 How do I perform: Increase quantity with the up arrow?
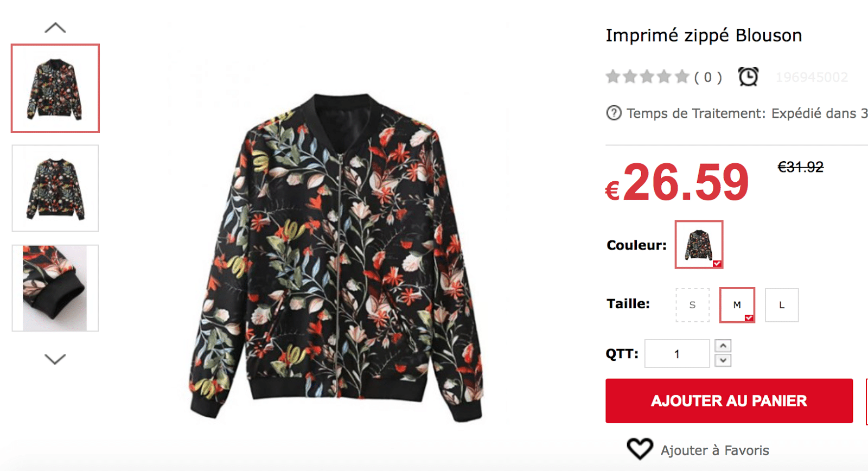(x=723, y=346)
